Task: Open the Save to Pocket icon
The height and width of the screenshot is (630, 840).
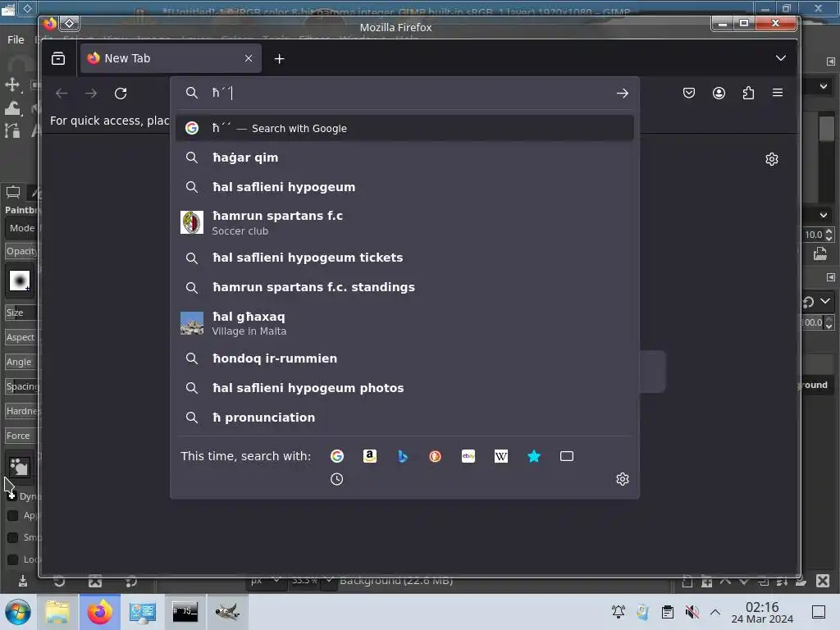Action: click(x=689, y=94)
